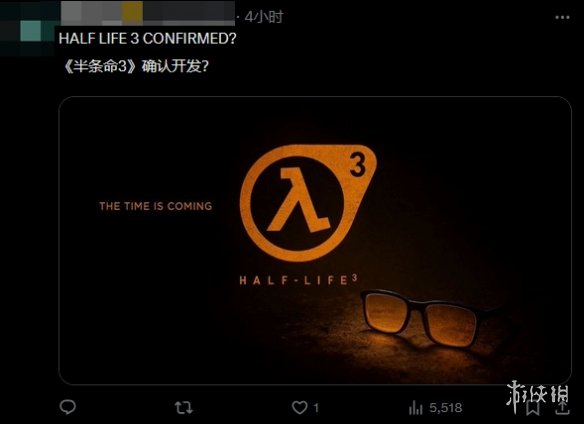
Task: Open the 5,518 views count
Action: click(x=446, y=408)
